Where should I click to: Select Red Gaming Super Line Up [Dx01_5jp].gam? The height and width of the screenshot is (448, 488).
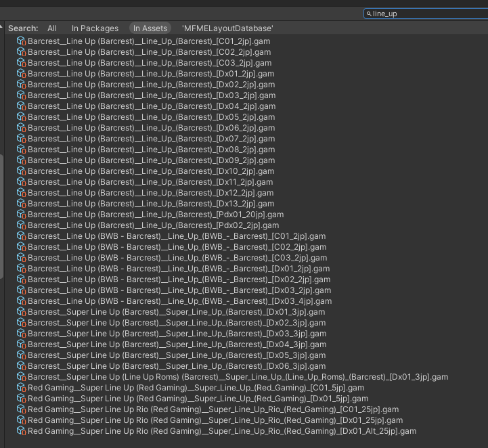(x=198, y=399)
